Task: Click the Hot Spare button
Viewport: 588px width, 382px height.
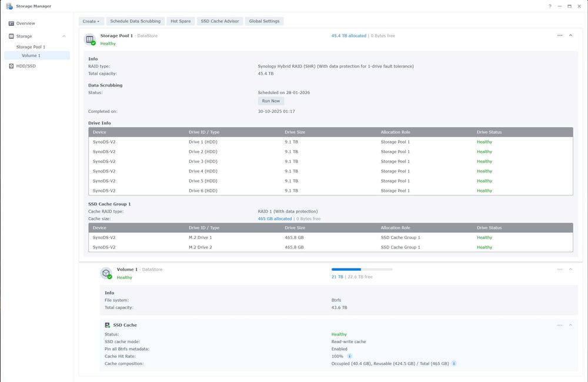Action: click(181, 21)
